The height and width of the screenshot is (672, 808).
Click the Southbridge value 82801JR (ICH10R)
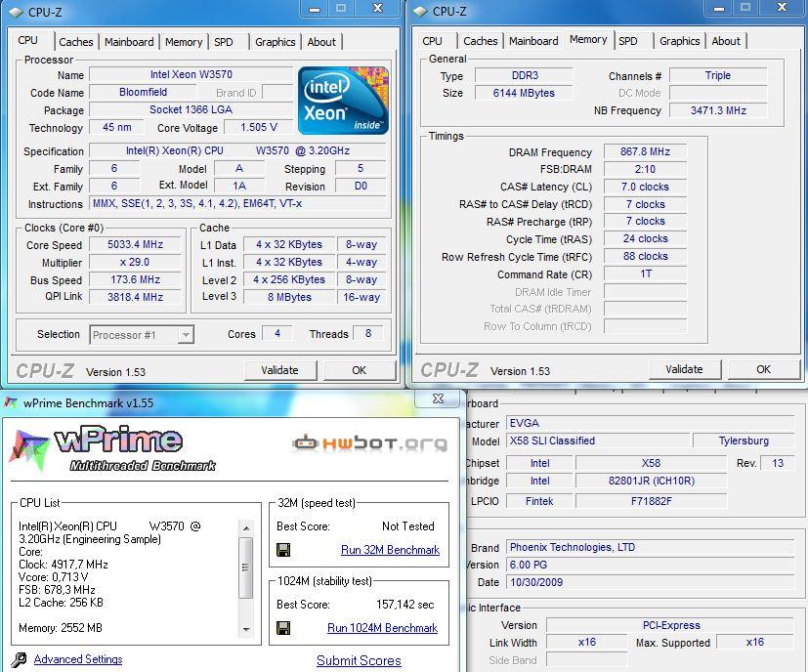point(652,481)
